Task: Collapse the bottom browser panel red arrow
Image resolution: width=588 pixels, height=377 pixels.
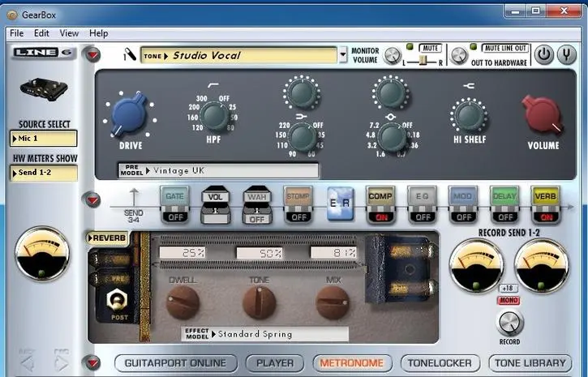Action: [92, 362]
